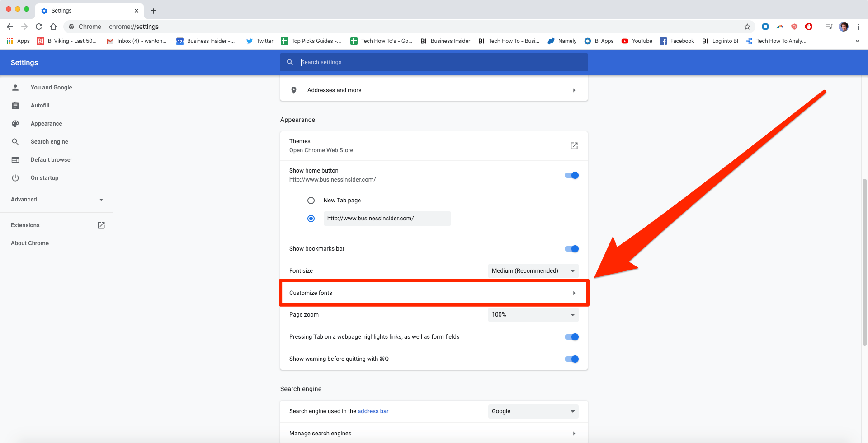Image resolution: width=868 pixels, height=443 pixels.
Task: Click the home button in toolbar
Action: [53, 27]
